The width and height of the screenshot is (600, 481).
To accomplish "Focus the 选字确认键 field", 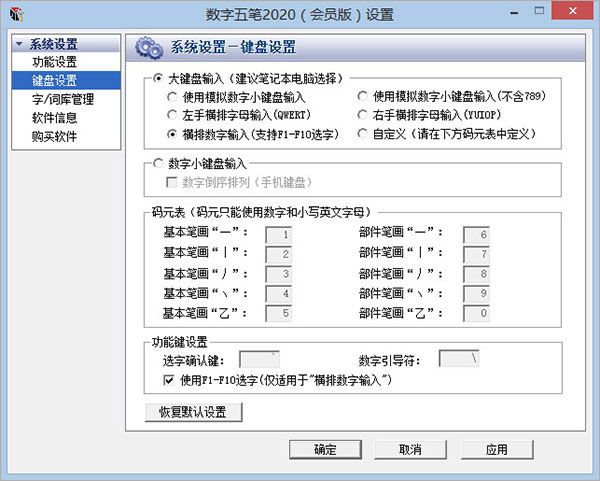I will point(259,359).
